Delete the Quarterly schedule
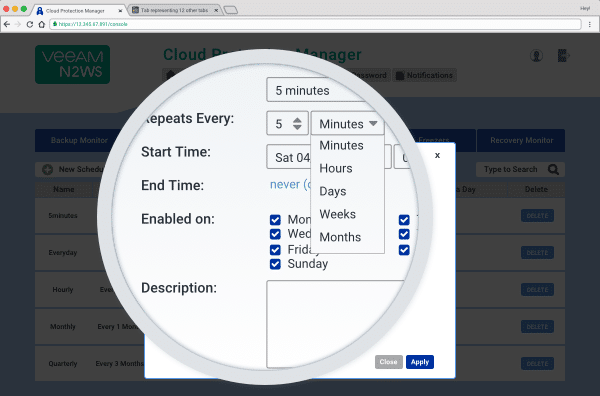This screenshot has width=600, height=396. pos(537,363)
